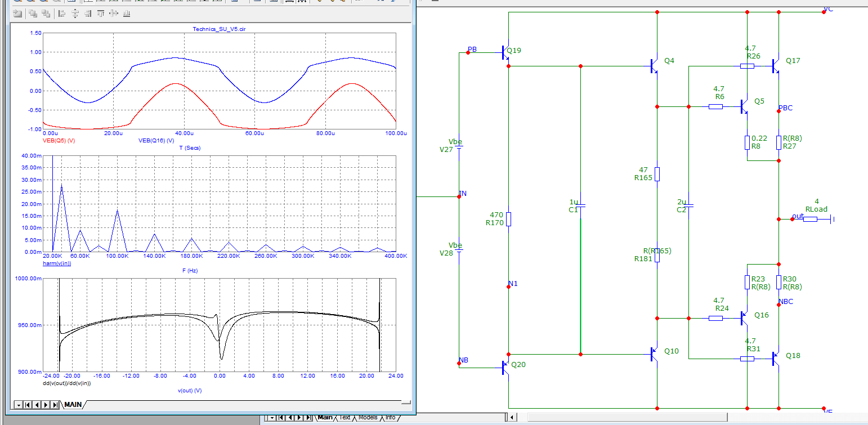
Task: Select battery V27 symbol
Action: point(459,147)
